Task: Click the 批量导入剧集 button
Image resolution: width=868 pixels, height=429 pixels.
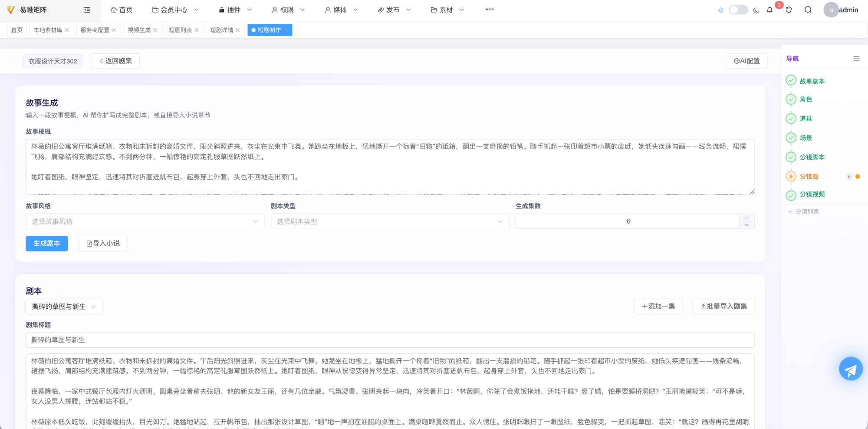Action: click(723, 307)
